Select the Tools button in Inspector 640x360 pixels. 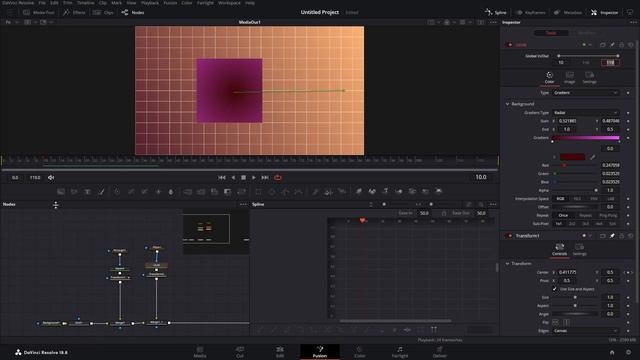(551, 33)
